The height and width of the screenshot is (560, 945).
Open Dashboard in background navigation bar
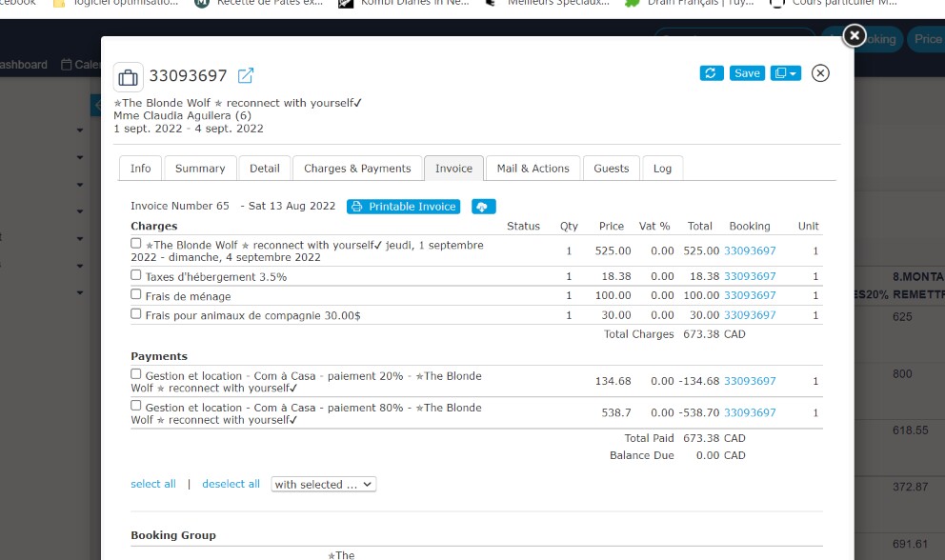[x=24, y=65]
